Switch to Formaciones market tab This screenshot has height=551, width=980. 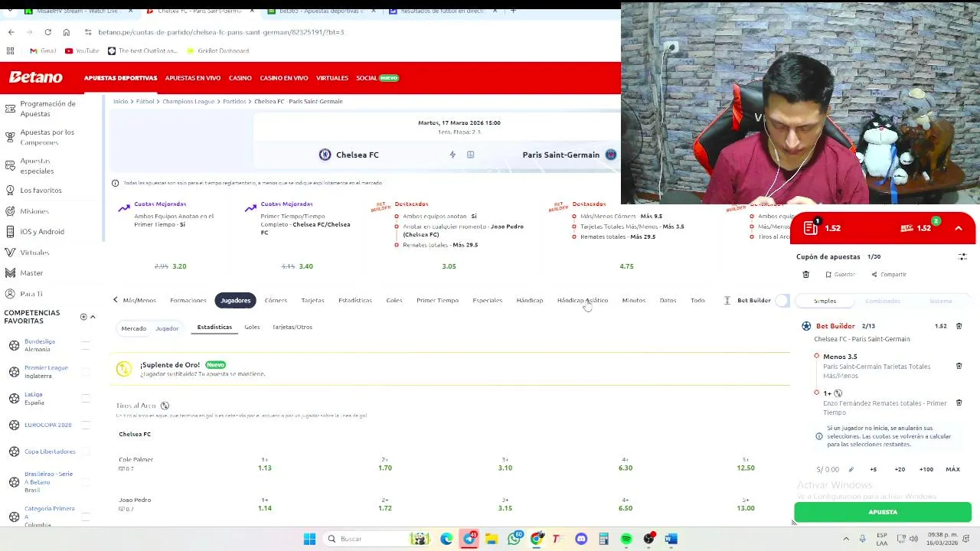(188, 301)
